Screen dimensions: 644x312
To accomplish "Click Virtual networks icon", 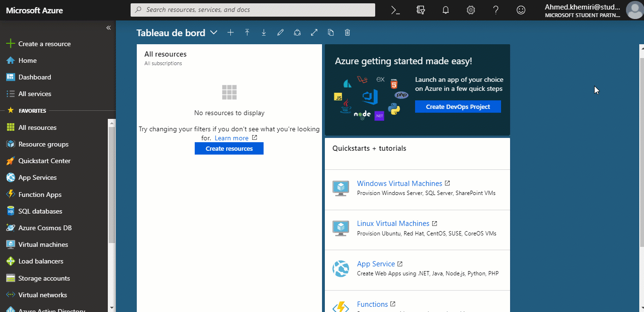I will (10, 295).
